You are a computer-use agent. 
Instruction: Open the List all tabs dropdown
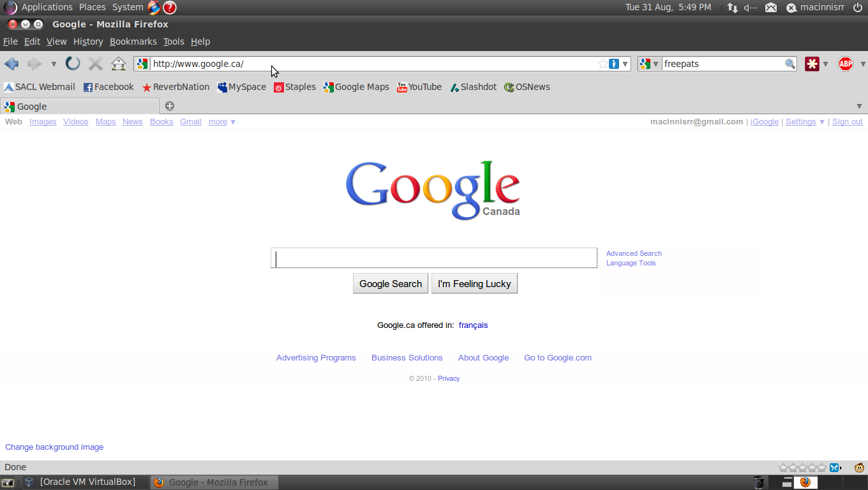click(x=859, y=106)
